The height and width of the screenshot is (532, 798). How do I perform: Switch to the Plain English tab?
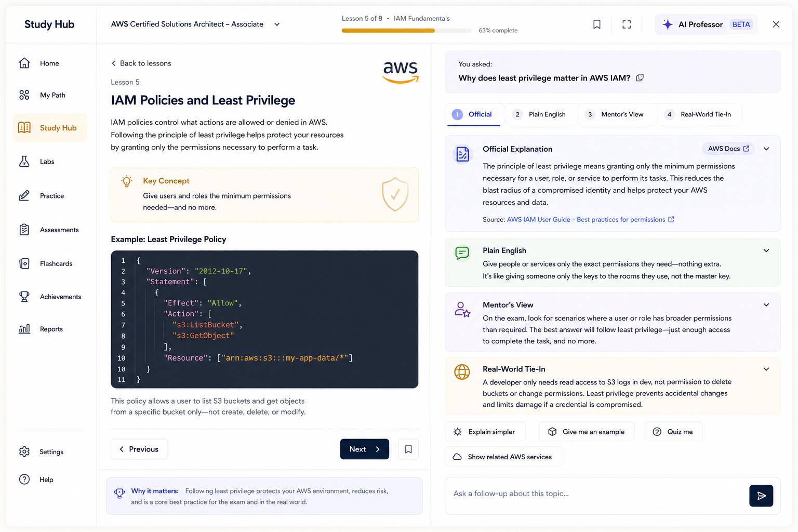540,114
